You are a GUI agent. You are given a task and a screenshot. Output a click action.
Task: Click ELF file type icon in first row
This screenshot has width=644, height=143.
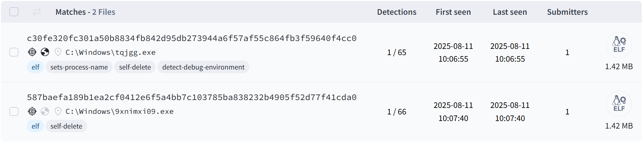(x=619, y=45)
